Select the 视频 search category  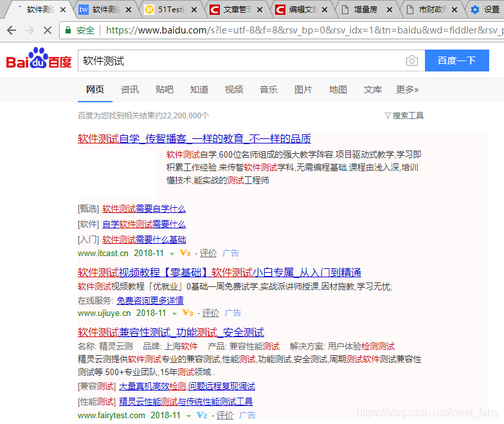click(x=234, y=89)
